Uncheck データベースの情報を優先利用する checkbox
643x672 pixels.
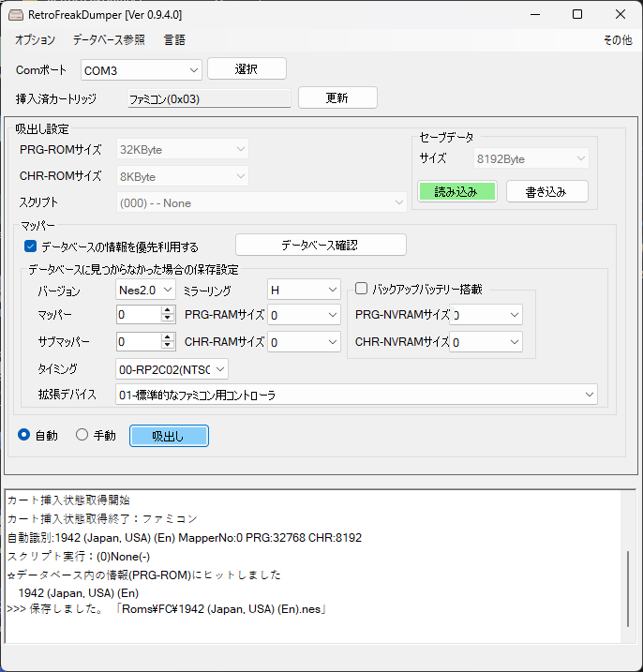coord(30,246)
